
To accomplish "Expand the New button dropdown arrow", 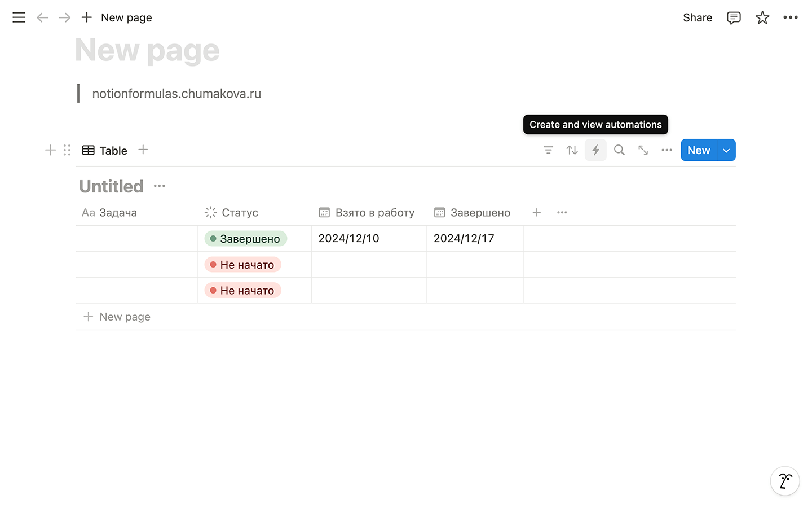I will coord(726,150).
